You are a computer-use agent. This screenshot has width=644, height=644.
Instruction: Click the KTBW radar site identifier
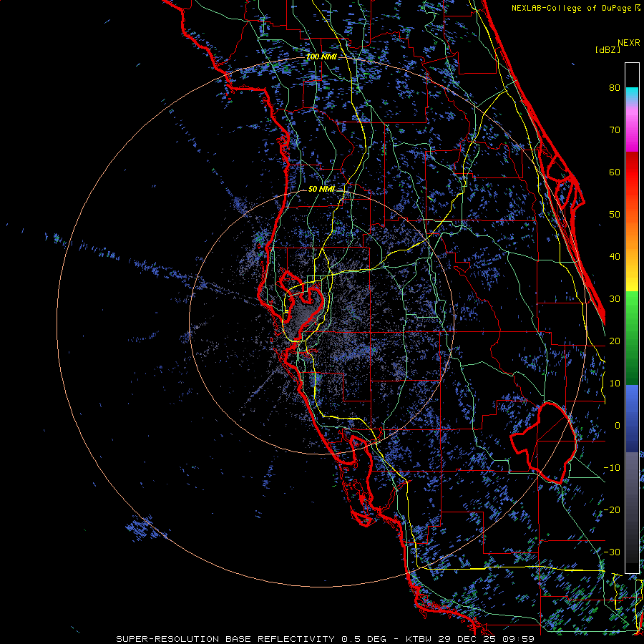(x=420, y=639)
